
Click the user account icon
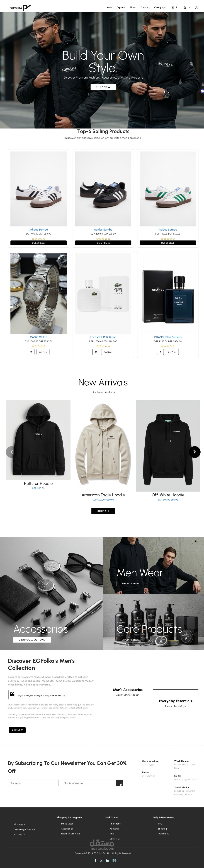(x=197, y=7)
